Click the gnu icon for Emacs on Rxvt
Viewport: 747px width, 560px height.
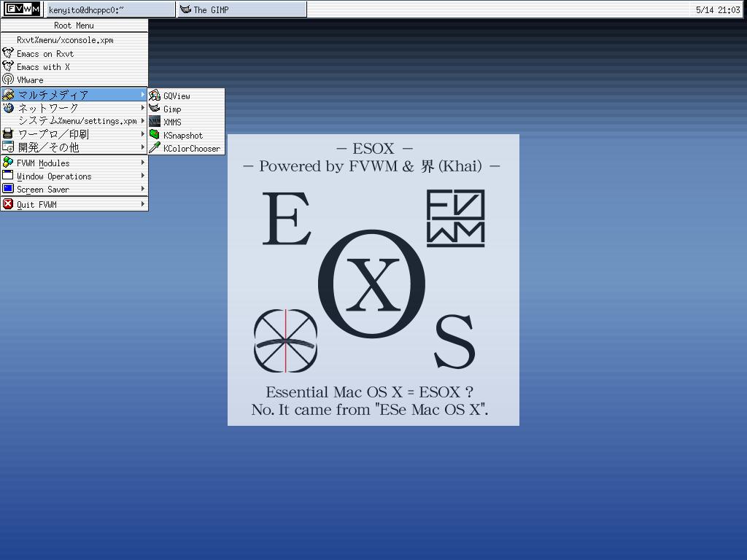[8, 53]
